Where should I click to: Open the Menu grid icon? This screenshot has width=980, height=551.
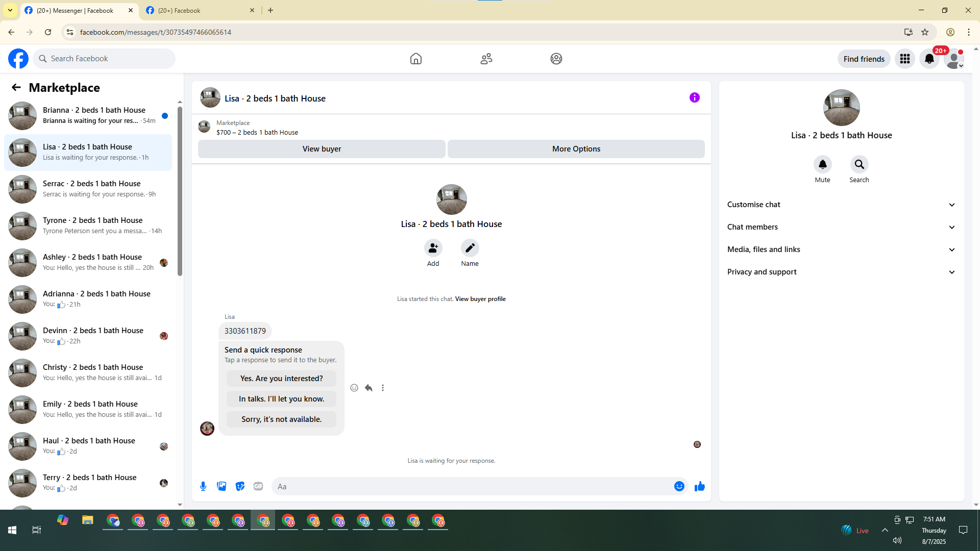tap(905, 59)
